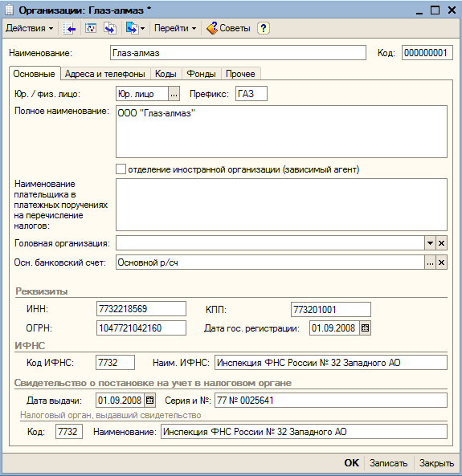Switch to the Адреса и телефоны tab
Image resolution: width=462 pixels, height=476 pixels.
pyautogui.click(x=105, y=74)
